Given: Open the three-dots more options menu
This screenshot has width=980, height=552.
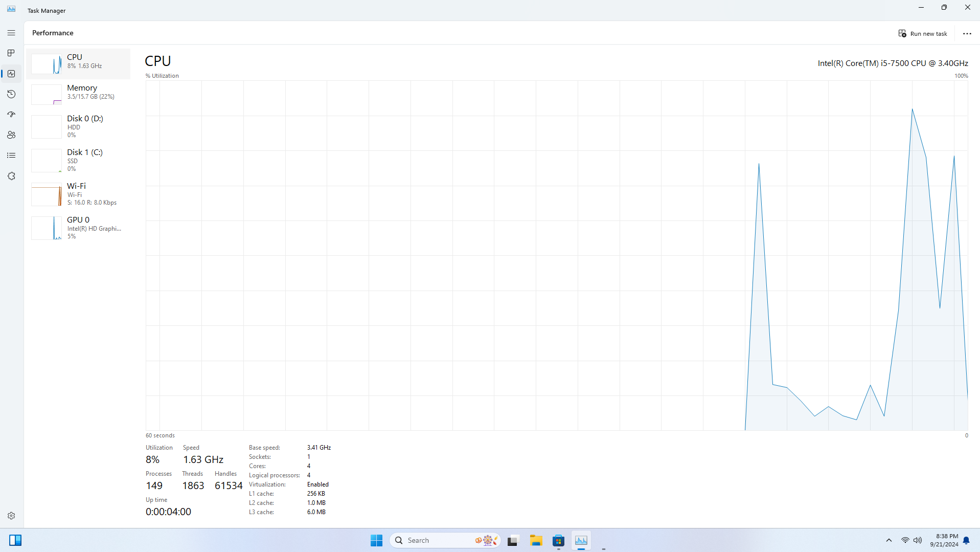Looking at the screenshot, I should [x=967, y=34].
